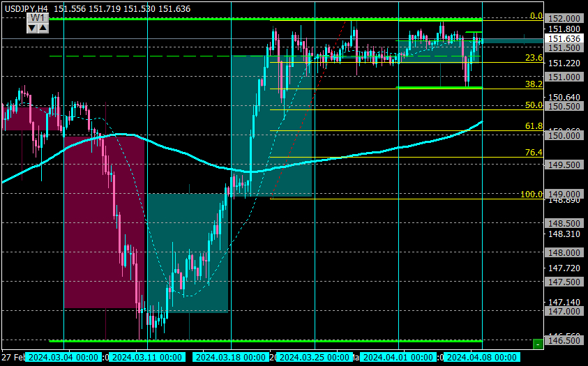This screenshot has height=366, width=588.
Task: Click the 2024.03.25 00:00 date label
Action: coord(315,357)
